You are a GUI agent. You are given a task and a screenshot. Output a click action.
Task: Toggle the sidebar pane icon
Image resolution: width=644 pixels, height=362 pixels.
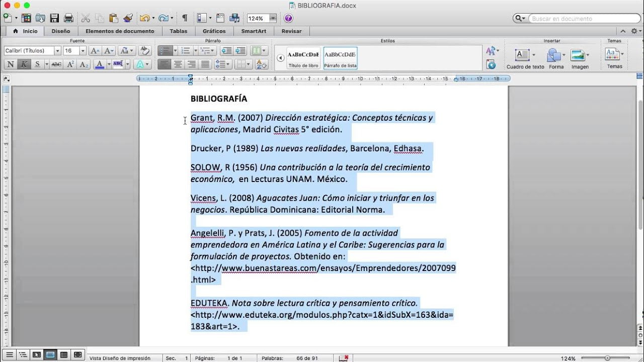pyautogui.click(x=202, y=18)
